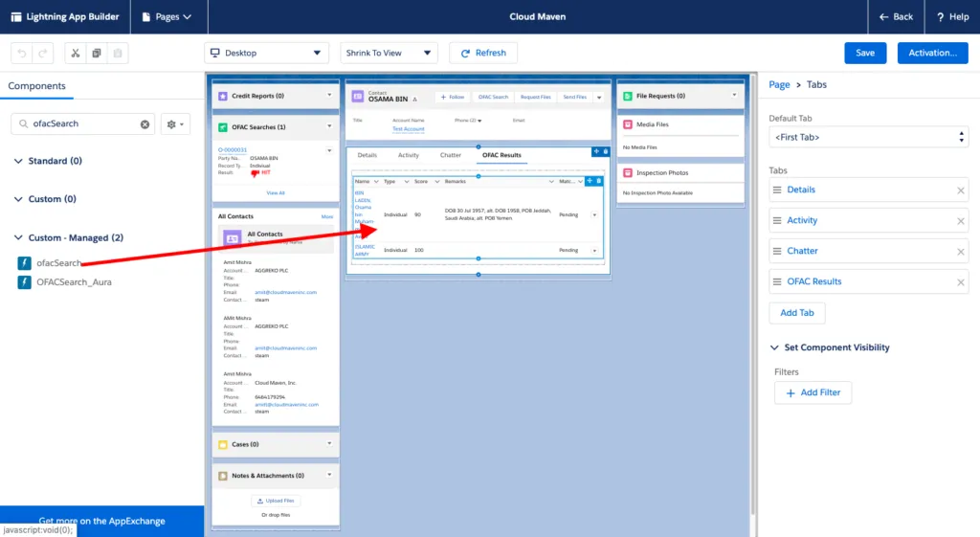Click the Add Tab button
The image size is (980, 537).
(x=797, y=313)
